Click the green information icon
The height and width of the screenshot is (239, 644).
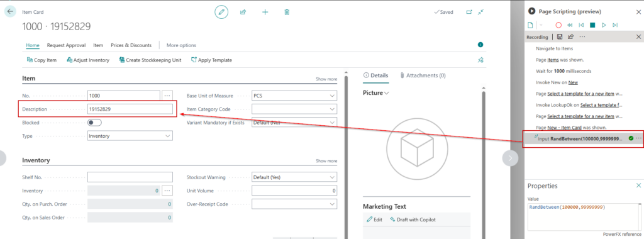pyautogui.click(x=480, y=45)
